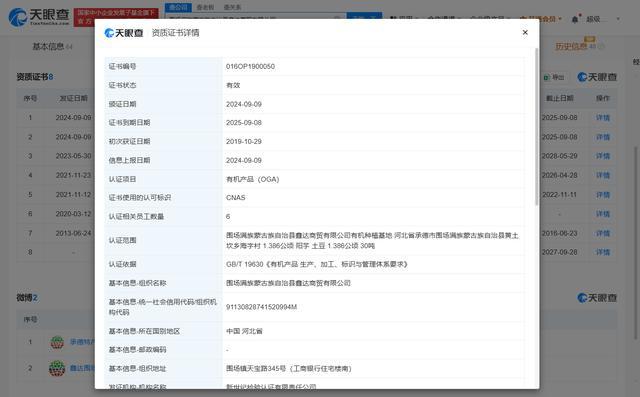
Task: Switch to the 查老板 search tab
Action: (205, 7)
